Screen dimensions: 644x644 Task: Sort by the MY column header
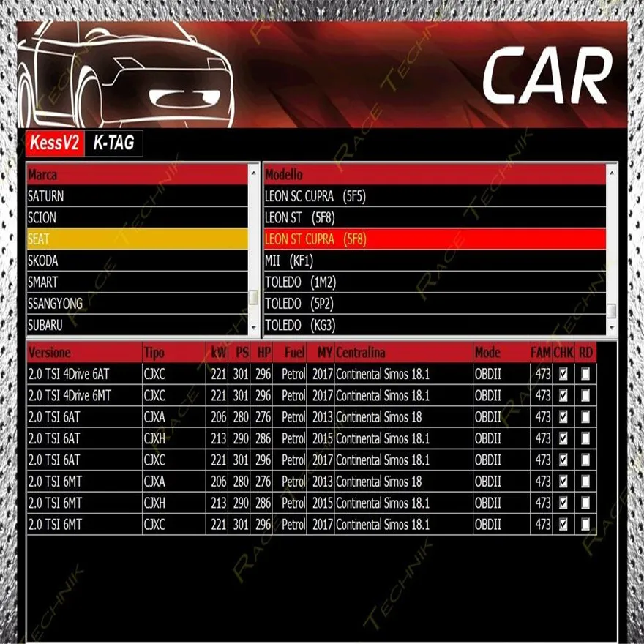[x=321, y=353]
